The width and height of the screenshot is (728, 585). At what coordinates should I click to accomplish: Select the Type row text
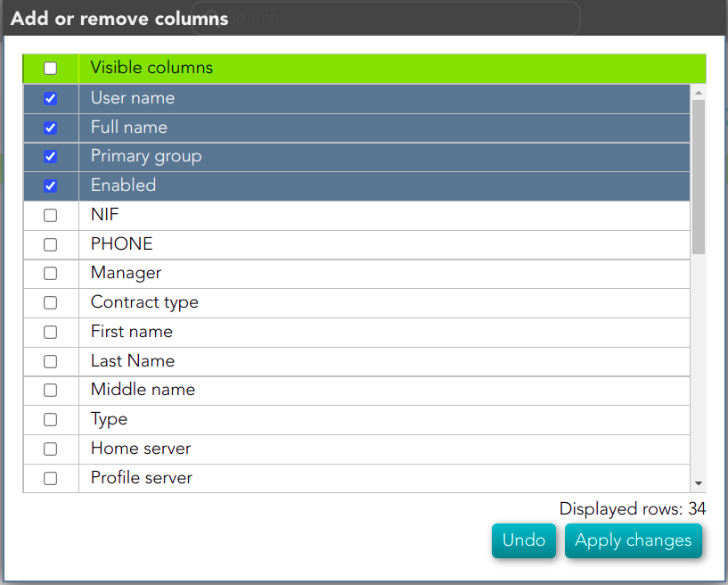pyautogui.click(x=109, y=420)
